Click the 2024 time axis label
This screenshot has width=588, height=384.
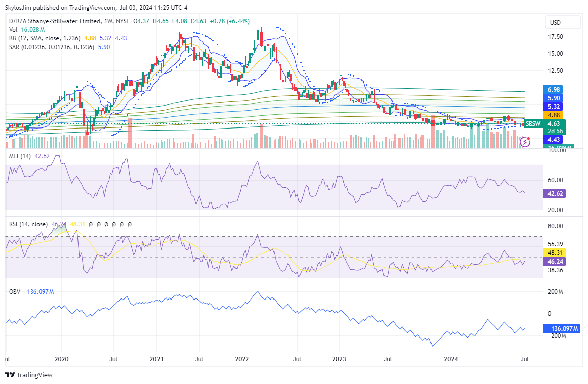(x=451, y=359)
